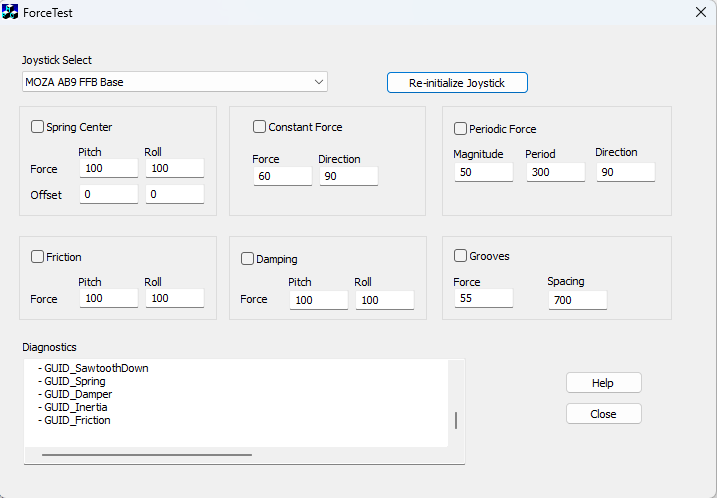Toggle the Constant Force checkbox
The image size is (717, 498).
pyautogui.click(x=259, y=127)
